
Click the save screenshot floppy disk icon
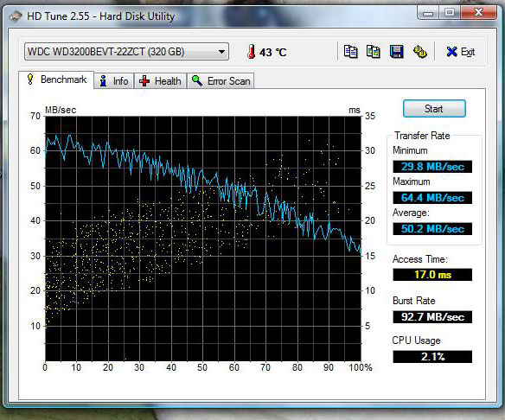tap(396, 52)
